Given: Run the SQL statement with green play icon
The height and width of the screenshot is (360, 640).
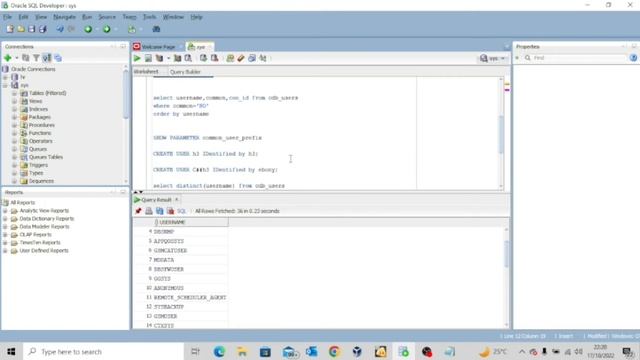Looking at the screenshot, I should [x=137, y=58].
